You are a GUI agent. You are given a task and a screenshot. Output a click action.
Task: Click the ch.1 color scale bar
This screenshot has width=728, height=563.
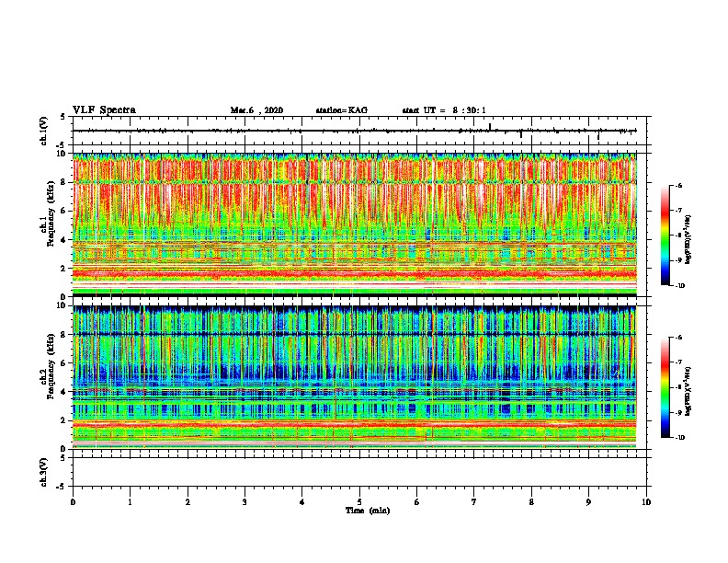665,236
